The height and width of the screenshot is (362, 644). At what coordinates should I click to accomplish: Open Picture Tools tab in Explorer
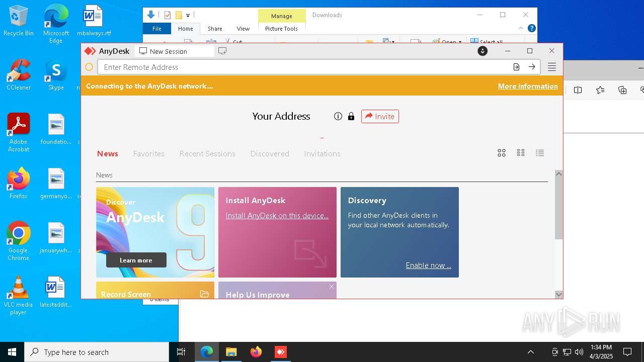tap(281, 29)
